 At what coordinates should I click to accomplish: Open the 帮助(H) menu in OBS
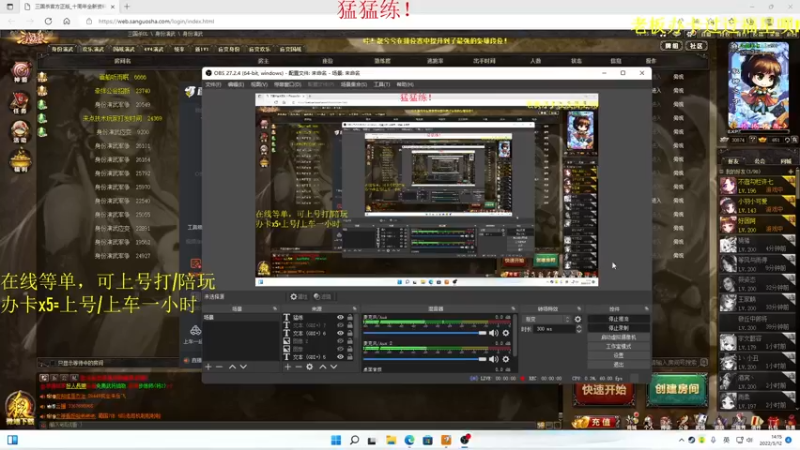(405, 84)
